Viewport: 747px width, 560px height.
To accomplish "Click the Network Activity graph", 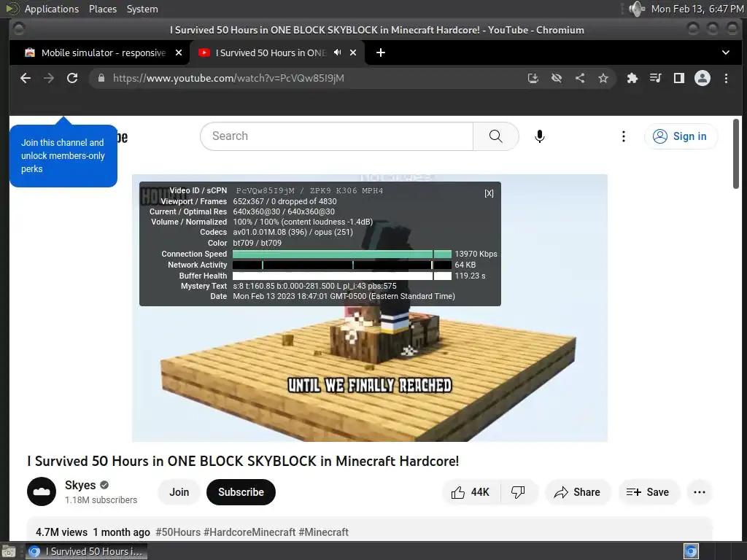I will pyautogui.click(x=342, y=265).
